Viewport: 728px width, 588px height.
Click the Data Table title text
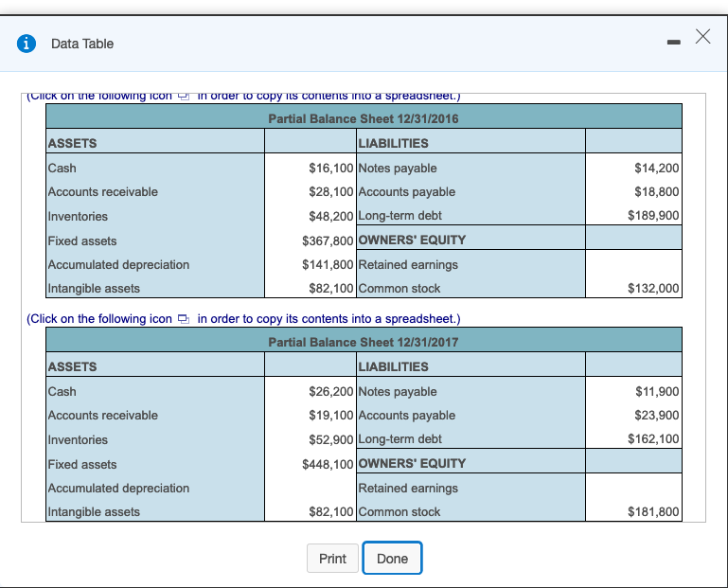tap(82, 44)
